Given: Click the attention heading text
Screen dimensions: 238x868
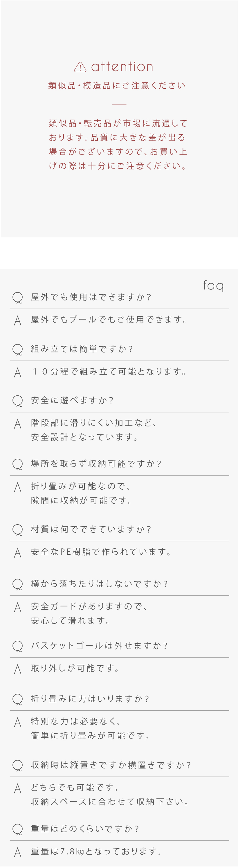Looking at the screenshot, I should [122, 67].
